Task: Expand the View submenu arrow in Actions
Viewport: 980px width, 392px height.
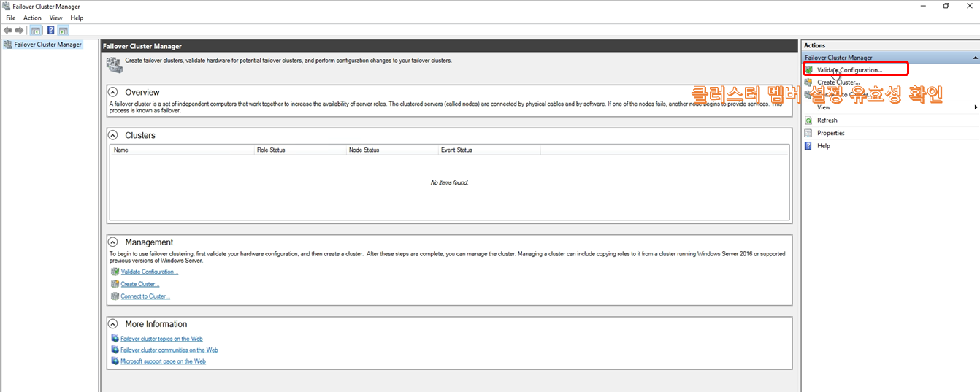Action: [976, 107]
